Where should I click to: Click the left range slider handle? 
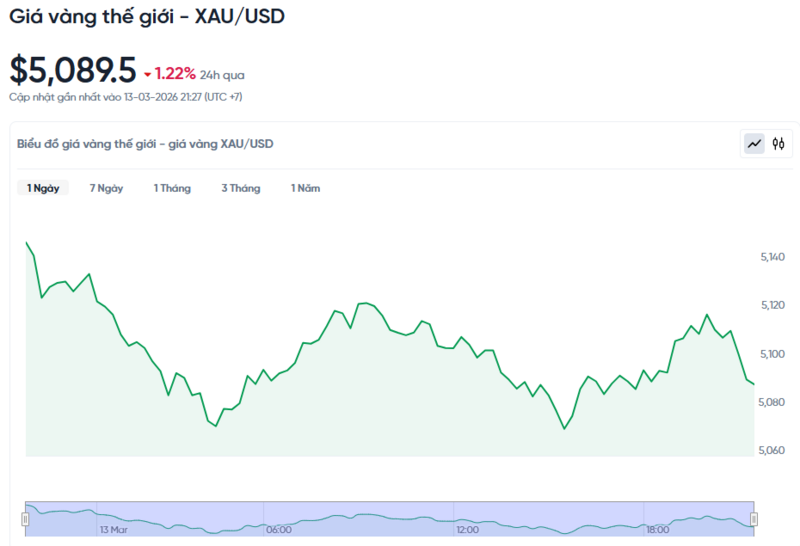pos(26,518)
